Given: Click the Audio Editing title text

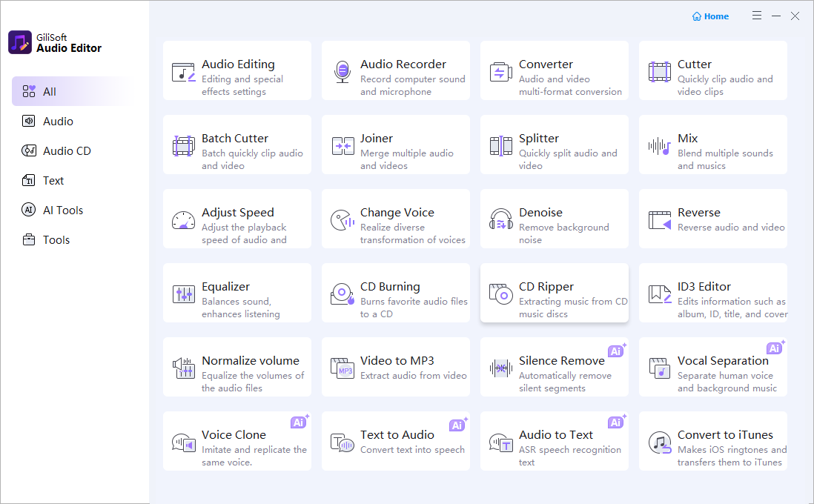Looking at the screenshot, I should [x=238, y=64].
